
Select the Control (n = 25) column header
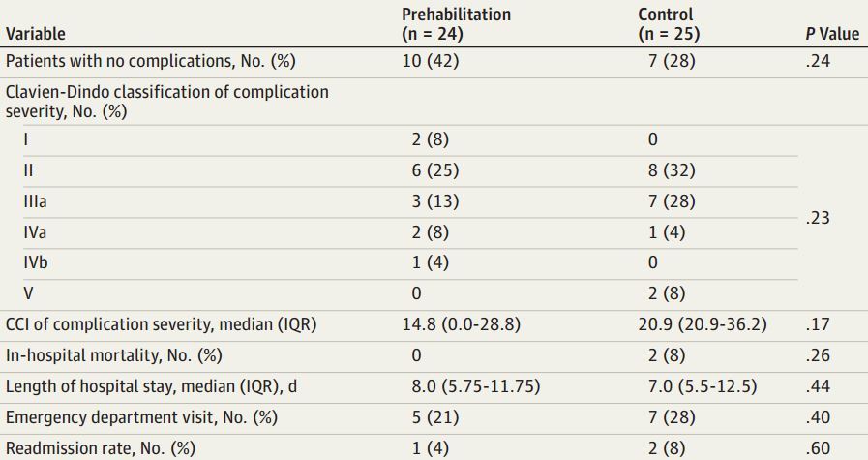point(669,24)
